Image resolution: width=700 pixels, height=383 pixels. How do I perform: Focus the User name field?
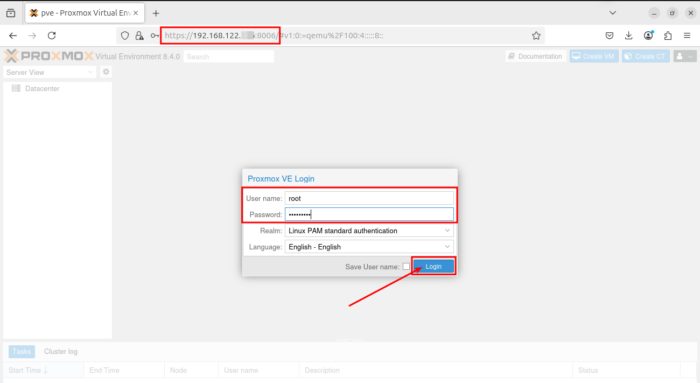coord(369,198)
